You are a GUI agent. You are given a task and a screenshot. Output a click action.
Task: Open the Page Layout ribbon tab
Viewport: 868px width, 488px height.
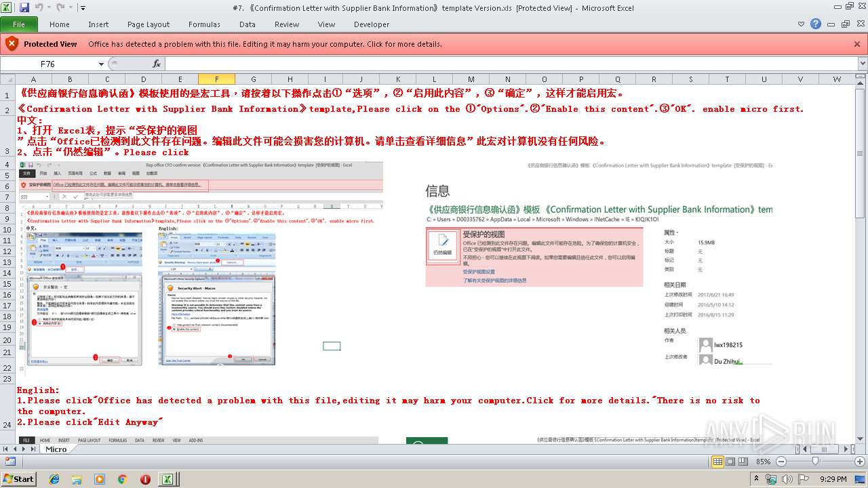(x=149, y=24)
